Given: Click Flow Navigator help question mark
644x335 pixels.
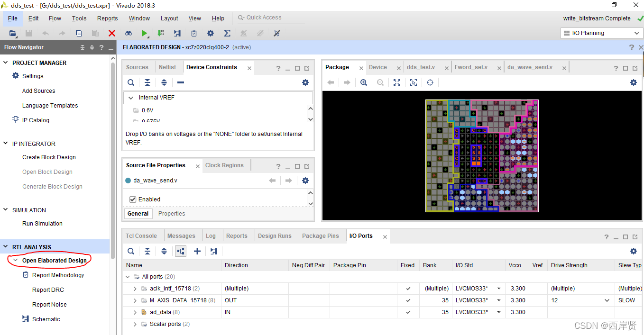Looking at the screenshot, I should (x=101, y=47).
